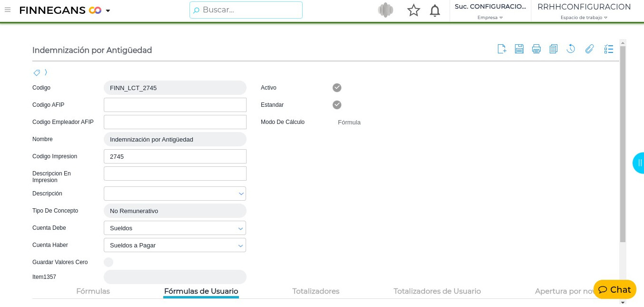This screenshot has width=644, height=307.
Task: Toggle the Guardar Valores Cero checkbox
Action: [109, 262]
